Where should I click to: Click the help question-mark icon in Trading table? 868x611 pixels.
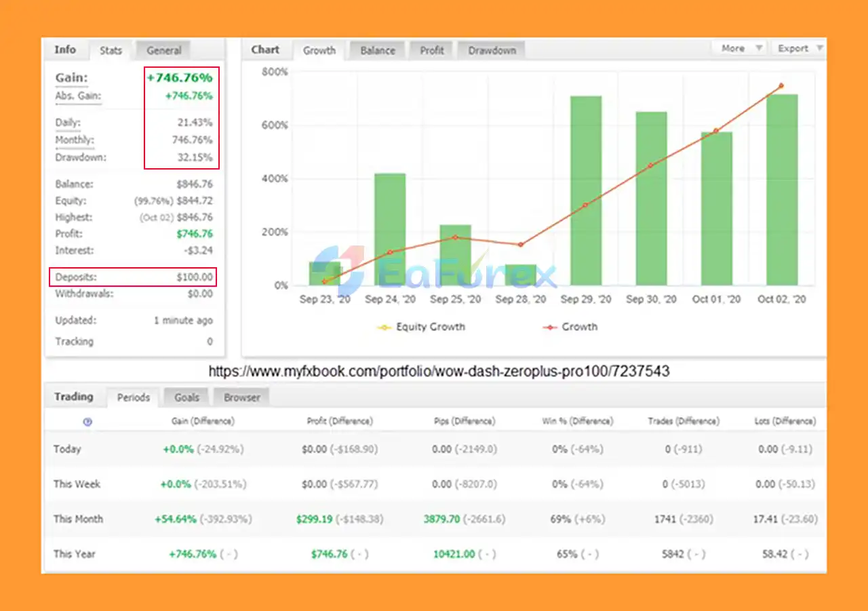(x=87, y=422)
